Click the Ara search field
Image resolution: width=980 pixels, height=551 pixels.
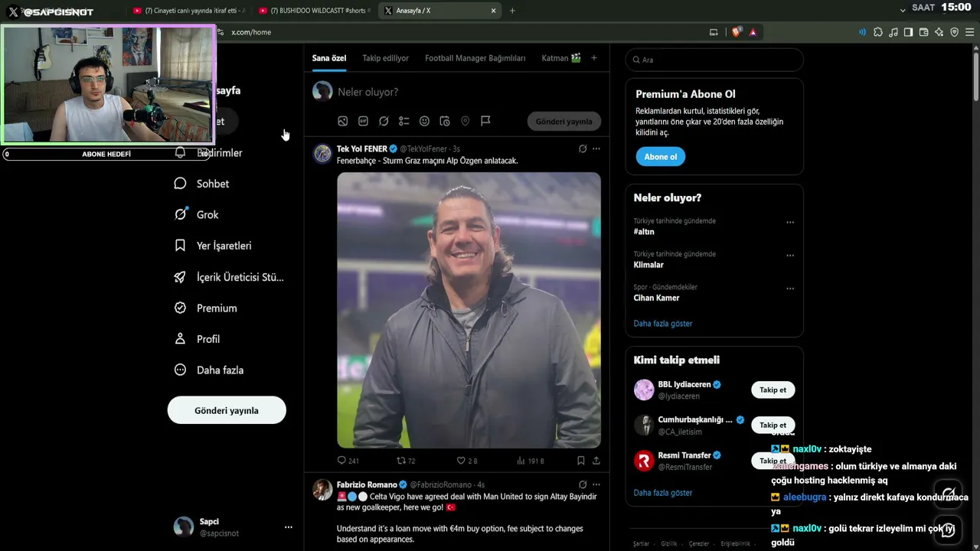pos(714,60)
